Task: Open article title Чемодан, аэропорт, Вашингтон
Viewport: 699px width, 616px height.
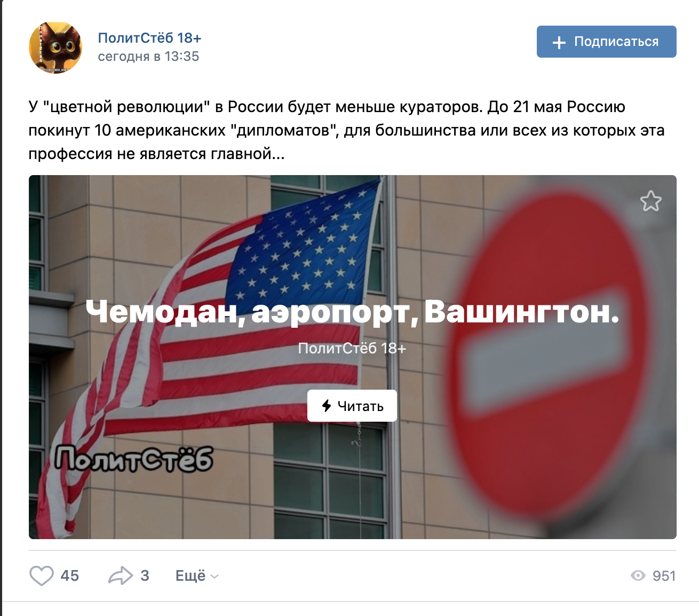Action: tap(352, 311)
